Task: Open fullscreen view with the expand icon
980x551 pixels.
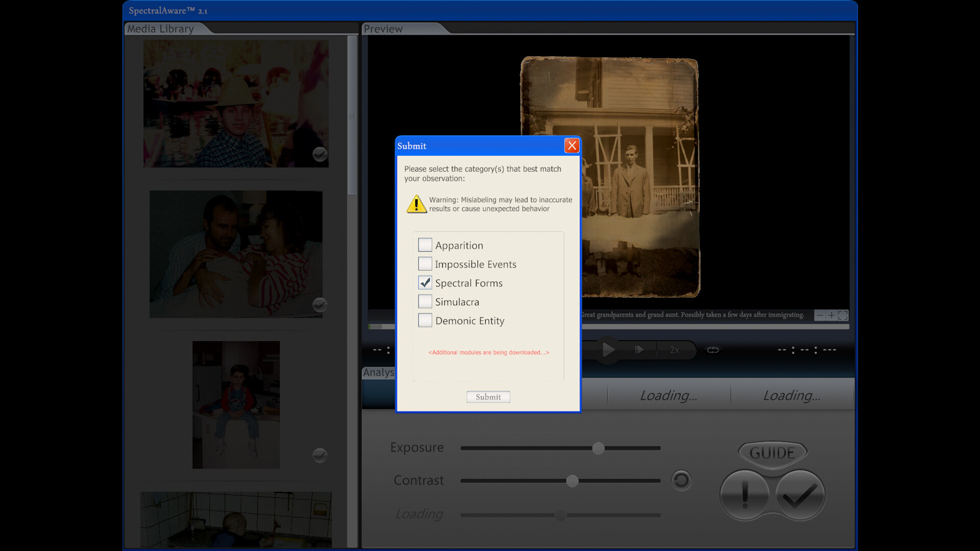Action: pyautogui.click(x=844, y=315)
